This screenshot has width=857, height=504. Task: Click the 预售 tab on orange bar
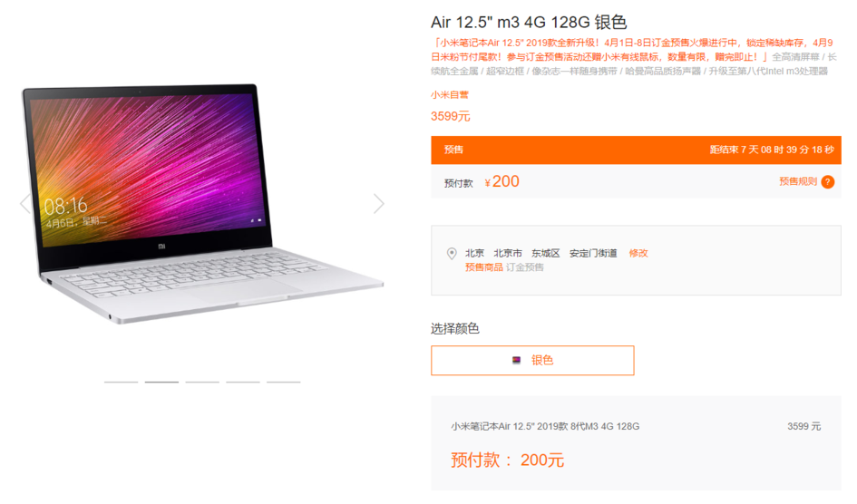tap(453, 150)
